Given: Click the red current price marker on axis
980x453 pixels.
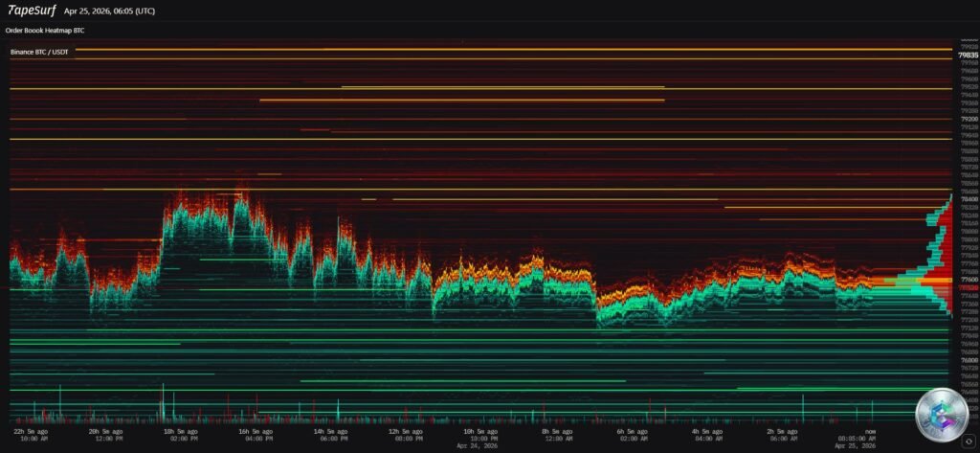Looking at the screenshot, I should (x=969, y=288).
